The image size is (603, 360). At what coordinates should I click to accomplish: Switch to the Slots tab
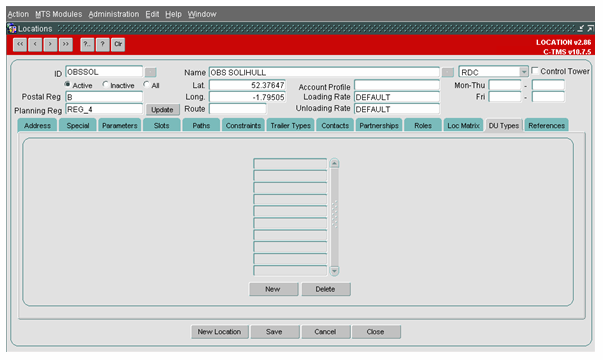[162, 126]
